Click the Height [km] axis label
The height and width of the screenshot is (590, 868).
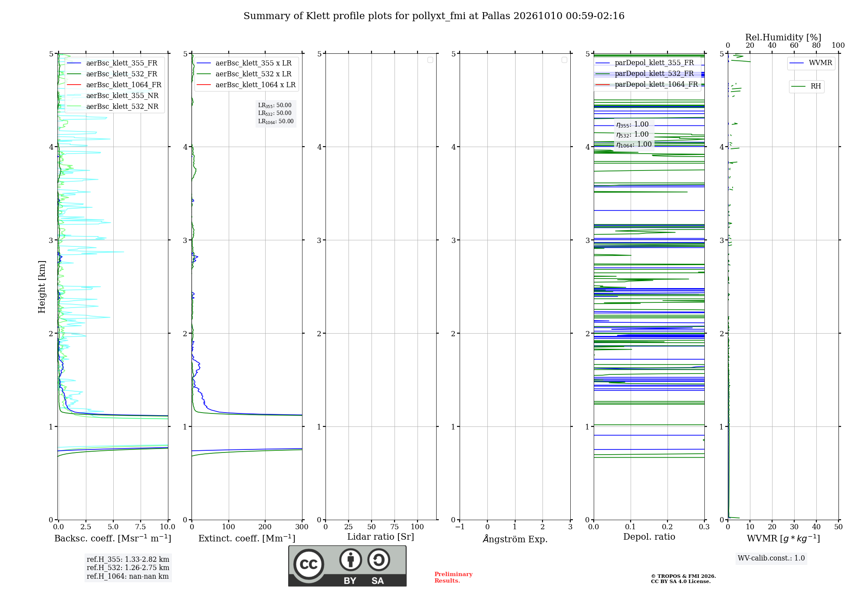[42, 287]
